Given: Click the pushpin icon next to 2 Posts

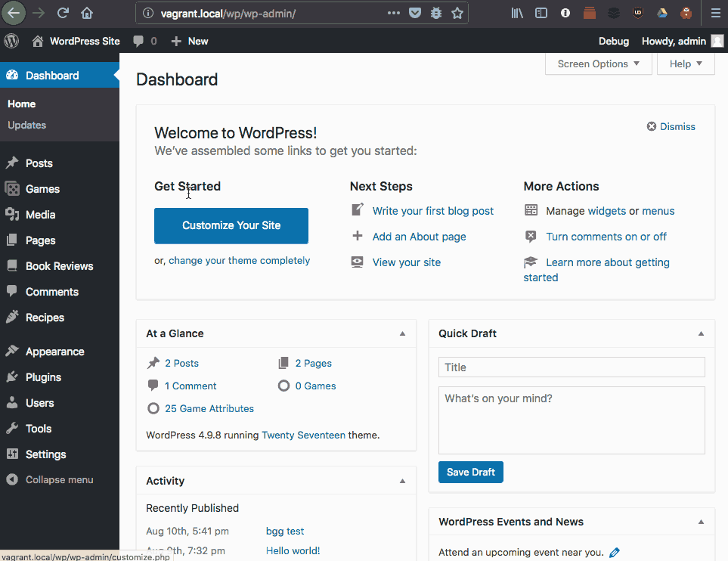Looking at the screenshot, I should (153, 363).
